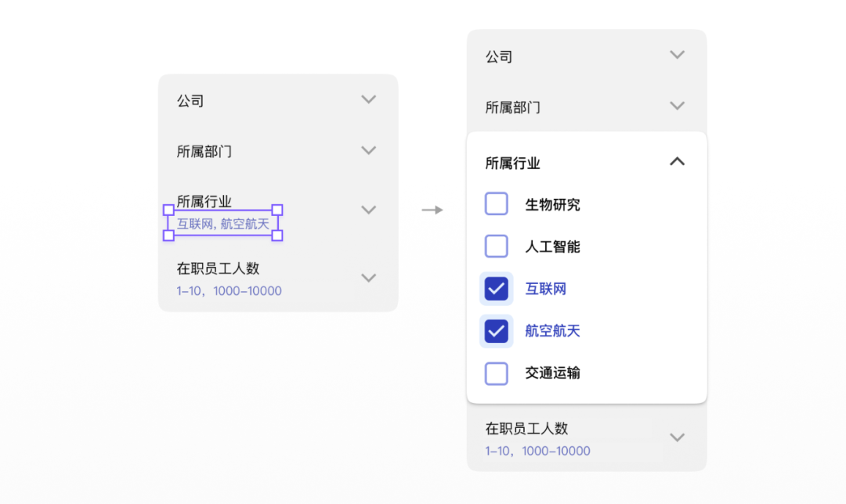Expand 公司 chevron in right panel

point(678,55)
